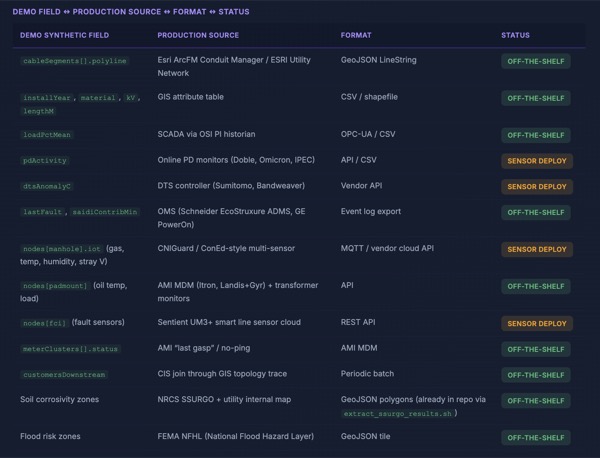Image resolution: width=600 pixels, height=458 pixels.
Task: Click OFF-THE-SHELF badge in loadPctMean row
Action: pyautogui.click(x=536, y=135)
